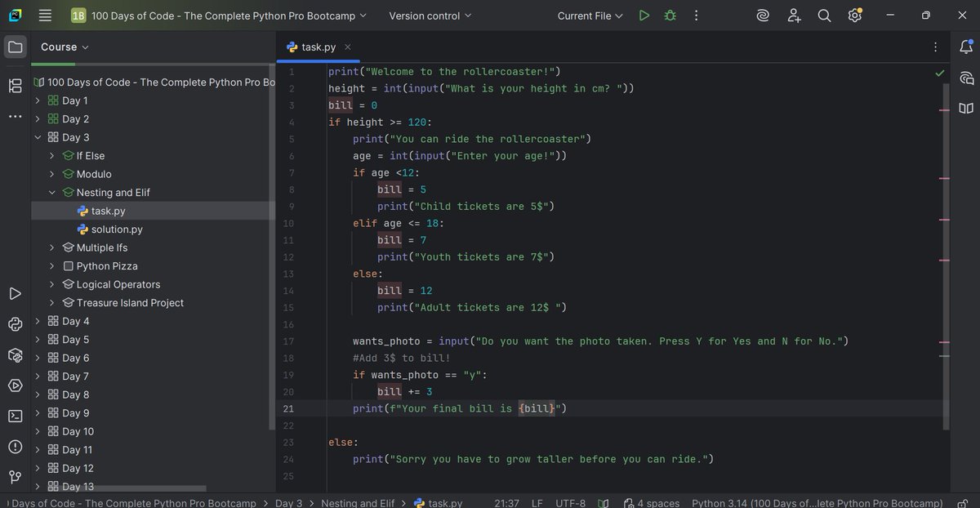Start debugging with the bug icon
Viewport: 980px width, 508px height.
click(x=670, y=16)
